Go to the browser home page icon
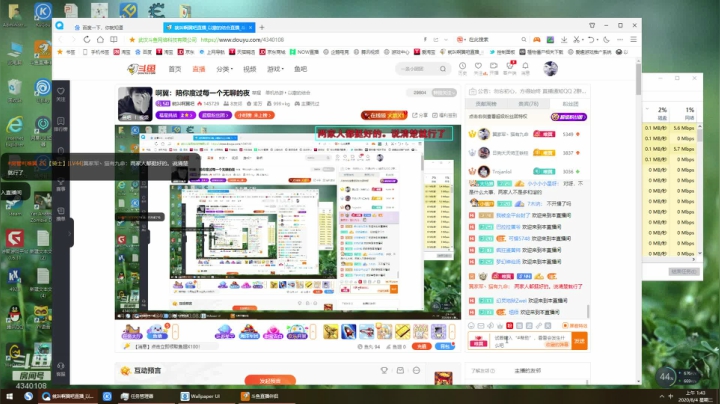Image resolution: width=720 pixels, height=404 pixels. click(x=100, y=39)
